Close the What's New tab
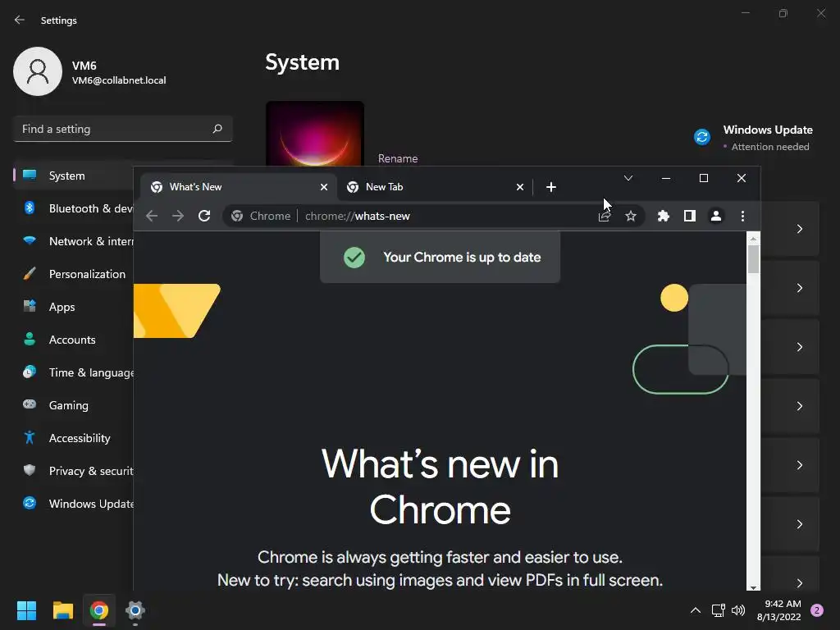Viewport: 840px width, 630px height. click(323, 187)
